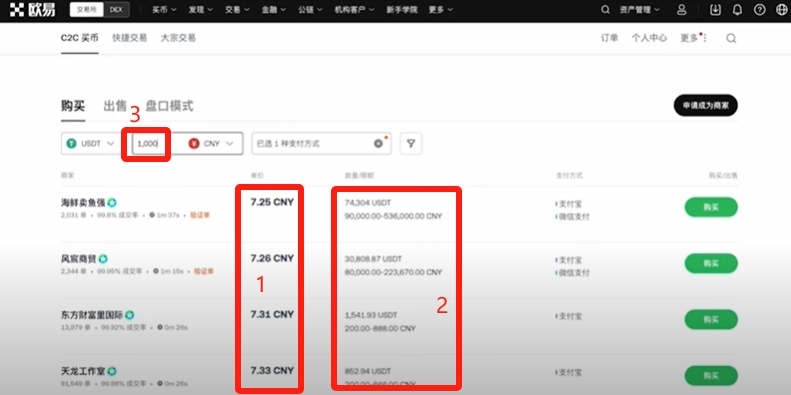
Task: Switch to the 购买 tab
Action: (73, 106)
